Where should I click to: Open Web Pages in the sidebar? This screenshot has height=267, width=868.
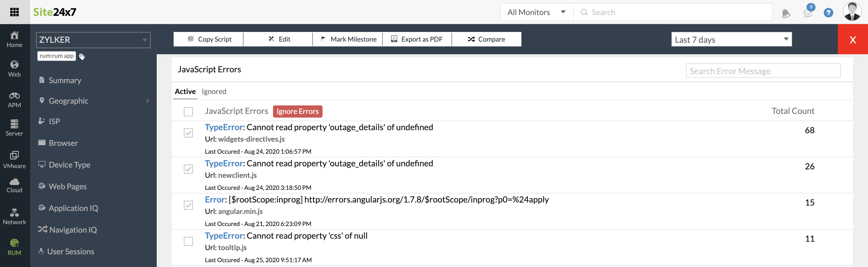tap(68, 187)
